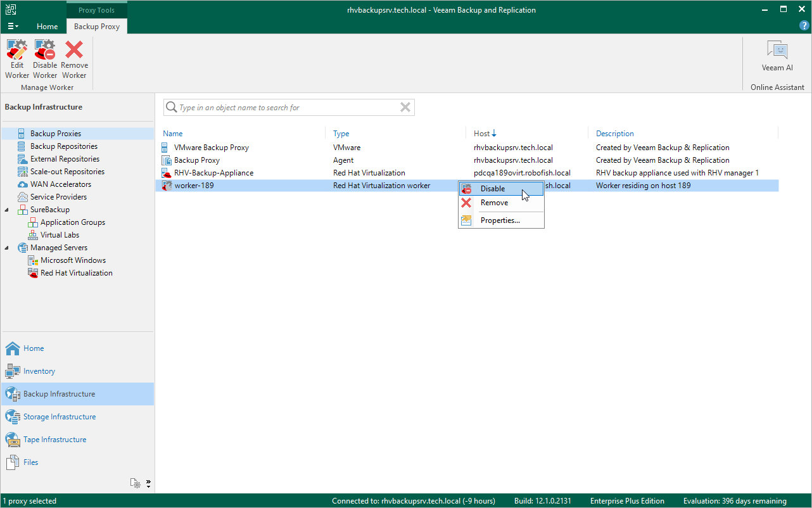This screenshot has width=812, height=508.
Task: Select Service Providers tree node
Action: (59, 197)
